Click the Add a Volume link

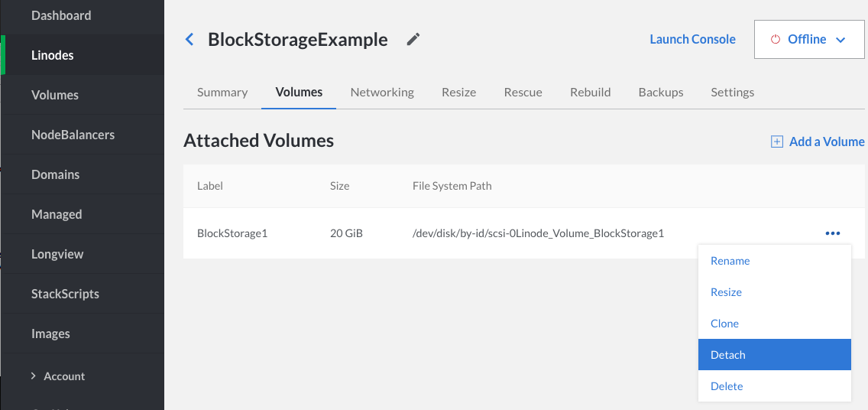pos(826,142)
